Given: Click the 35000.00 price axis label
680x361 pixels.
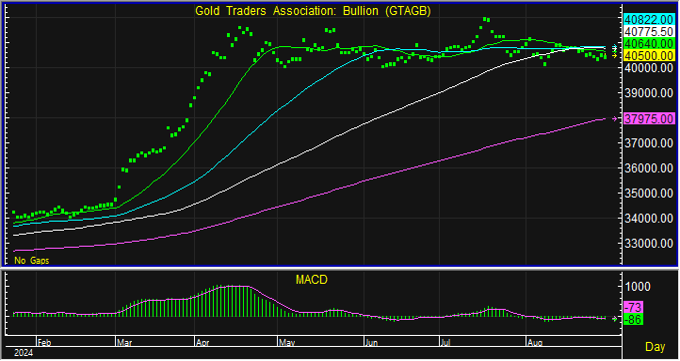Looking at the screenshot, I should coord(649,193).
